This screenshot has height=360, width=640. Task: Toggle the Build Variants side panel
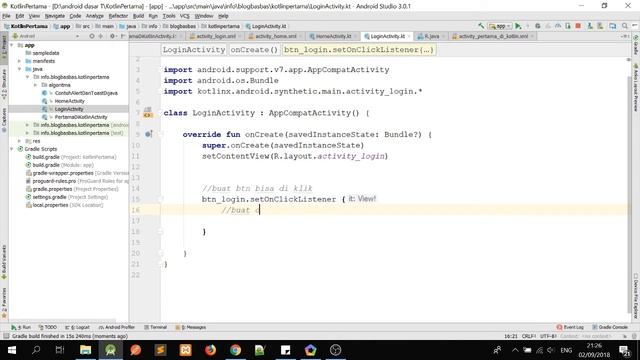[x=4, y=262]
